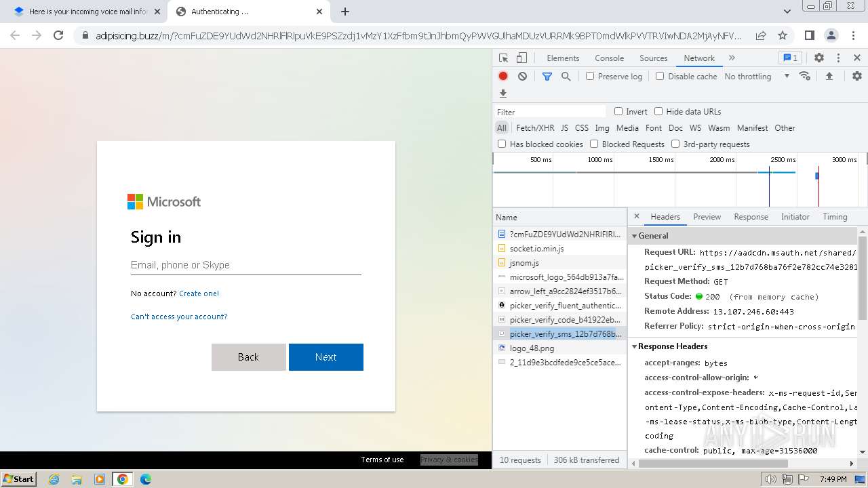Toggle the inspect element picker icon
This screenshot has width=868, height=488.
pyautogui.click(x=503, y=58)
